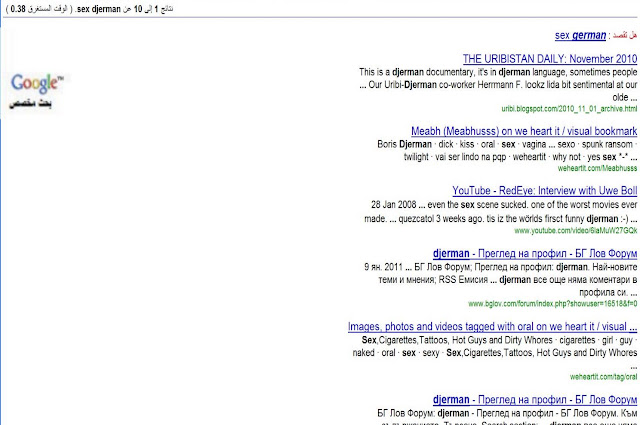
Task: Click the results count text 'sex djerman'
Action: click(99, 9)
